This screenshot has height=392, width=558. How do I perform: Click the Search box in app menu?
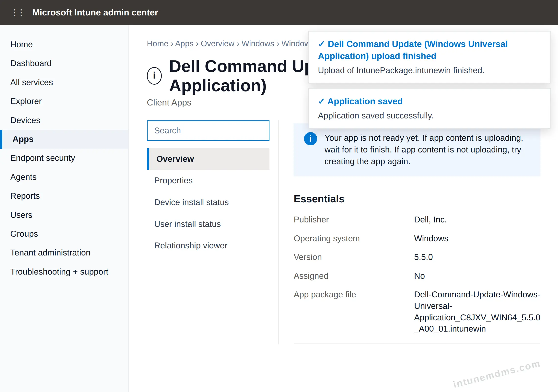(208, 131)
